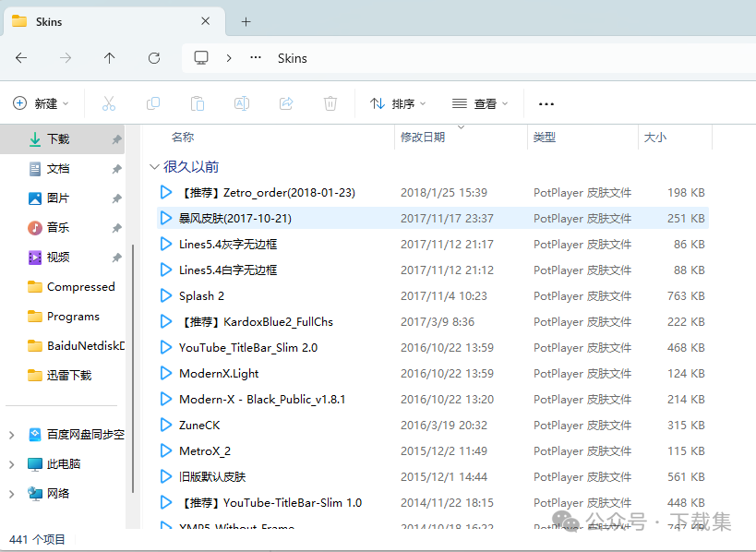Click Skins in the address breadcrumb
756x552 pixels.
pos(293,58)
